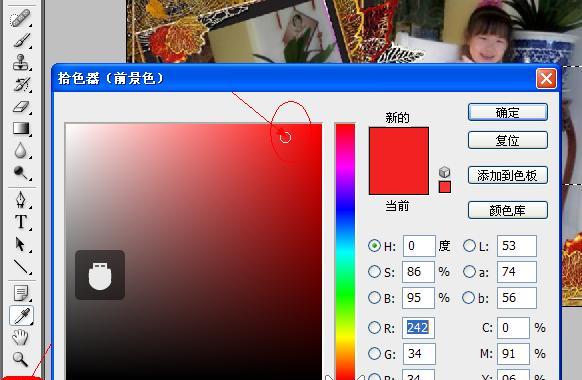
Task: Click in the S percent field
Action: pyautogui.click(x=418, y=272)
